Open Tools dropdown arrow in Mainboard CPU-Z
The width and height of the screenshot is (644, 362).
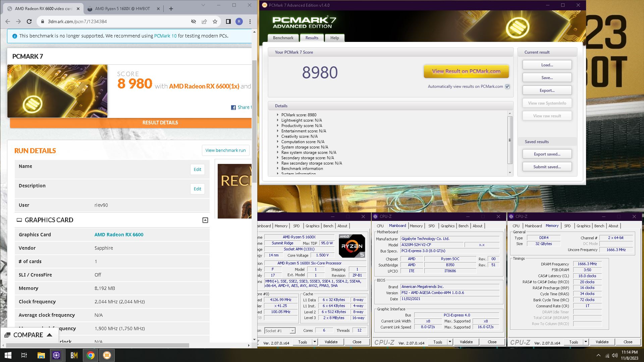tap(450, 342)
